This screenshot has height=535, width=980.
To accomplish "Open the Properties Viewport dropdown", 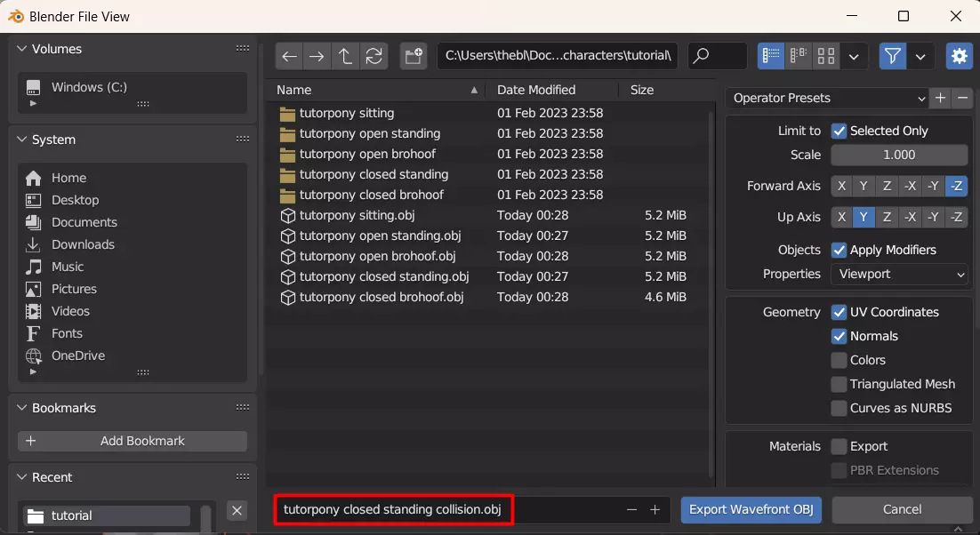I will point(899,274).
